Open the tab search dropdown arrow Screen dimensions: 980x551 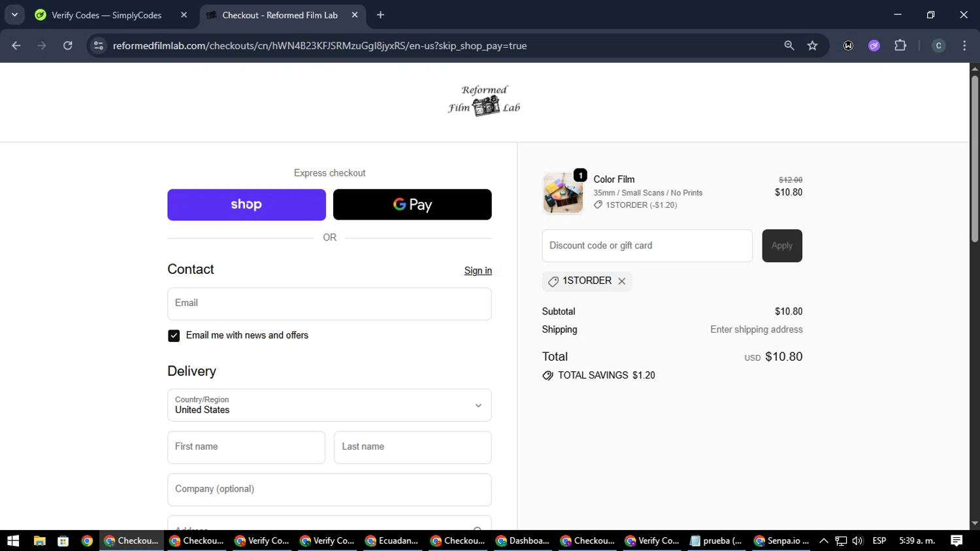14,15
